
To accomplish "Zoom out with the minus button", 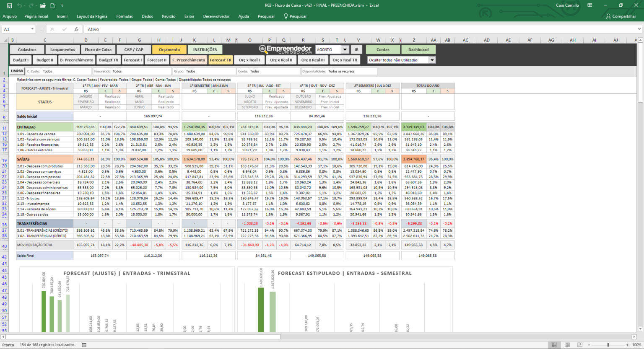I will click(x=589, y=345).
